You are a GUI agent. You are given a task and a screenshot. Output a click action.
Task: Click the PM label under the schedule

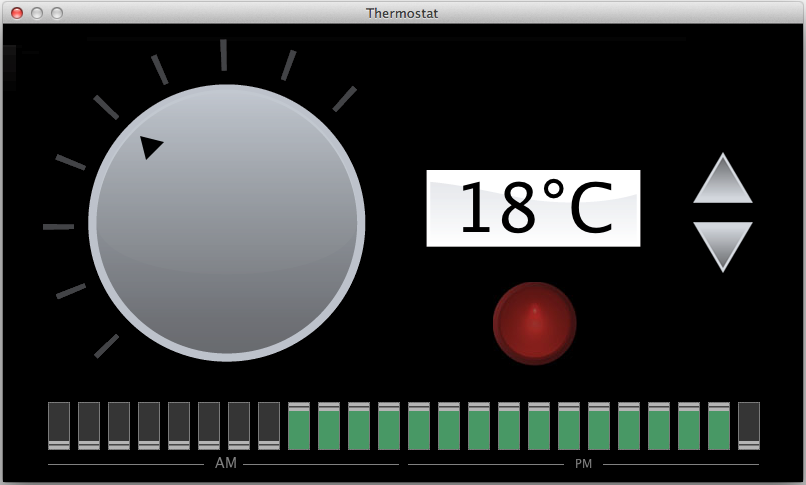pos(583,463)
